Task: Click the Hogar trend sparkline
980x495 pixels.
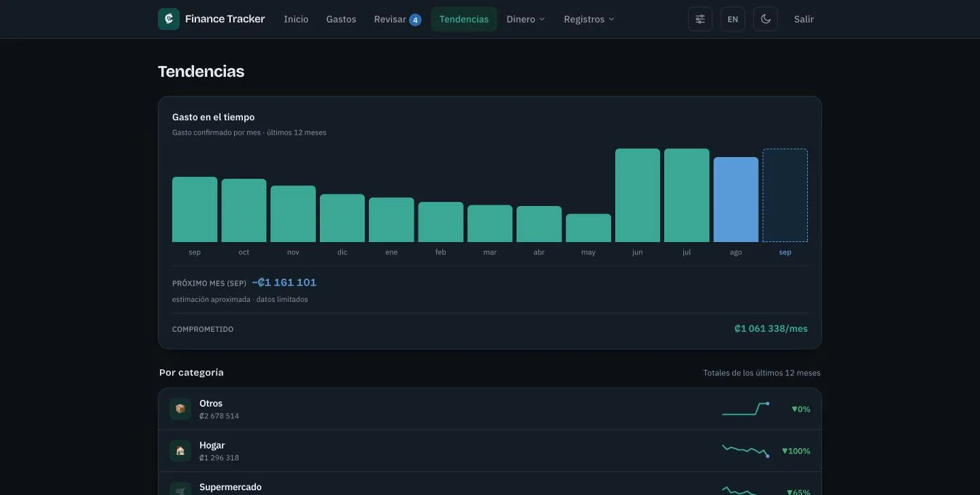Action: (746, 451)
